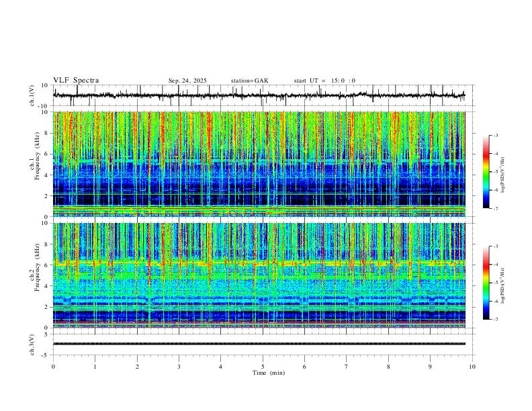Click the "-5" tick on ch.3(V) axis
The height and width of the screenshot is (411, 532).
tap(46, 355)
